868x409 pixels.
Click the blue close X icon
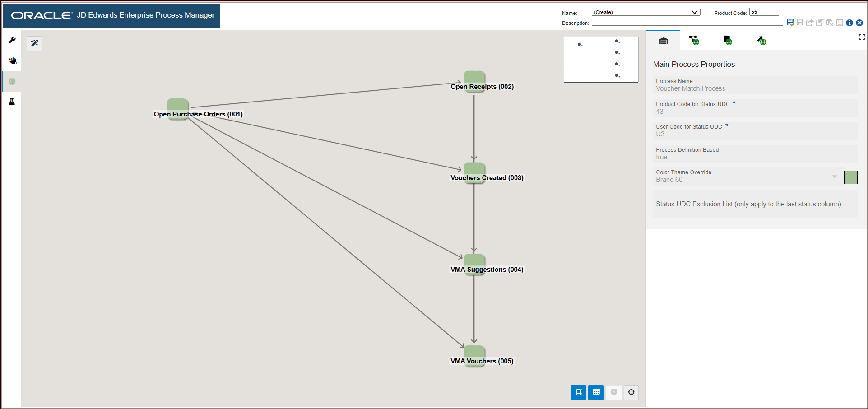(x=859, y=23)
